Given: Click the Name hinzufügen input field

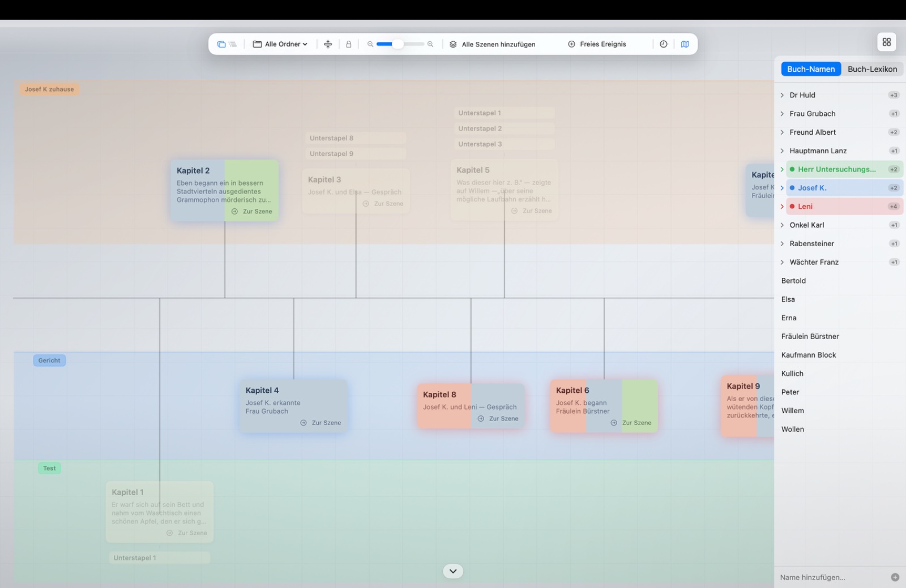Looking at the screenshot, I should tap(831, 577).
